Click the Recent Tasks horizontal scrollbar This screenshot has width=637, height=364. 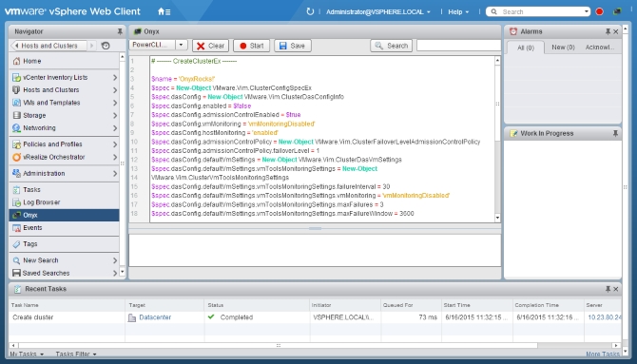[x=278, y=346]
